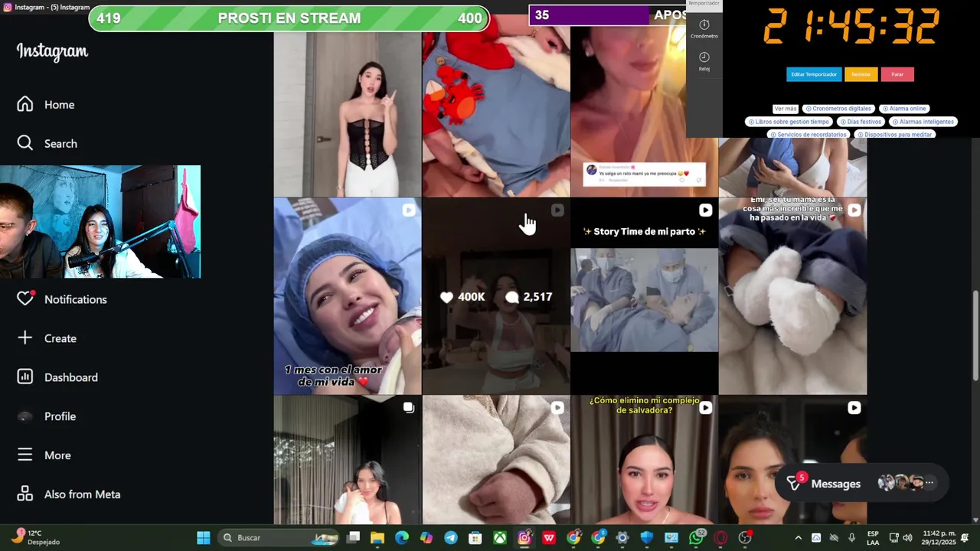The width and height of the screenshot is (980, 551).
Task: Open Instagram Search
Action: (47, 144)
